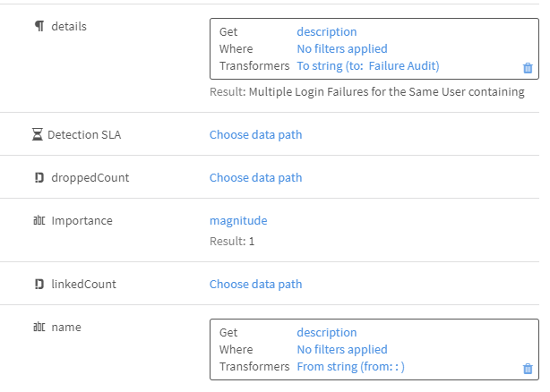Open the description path in name mapping
Image resolution: width=550 pixels, height=392 pixels.
pos(326,333)
